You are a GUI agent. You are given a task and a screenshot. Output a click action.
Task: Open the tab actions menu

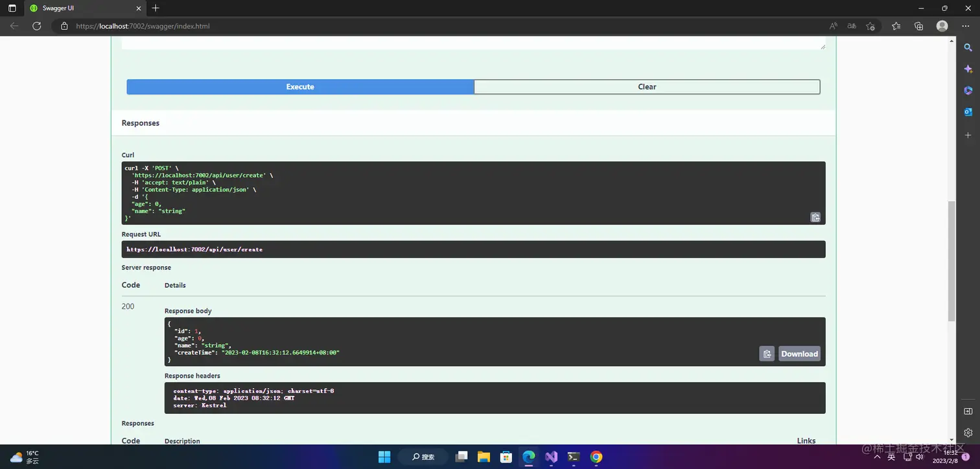pos(12,8)
